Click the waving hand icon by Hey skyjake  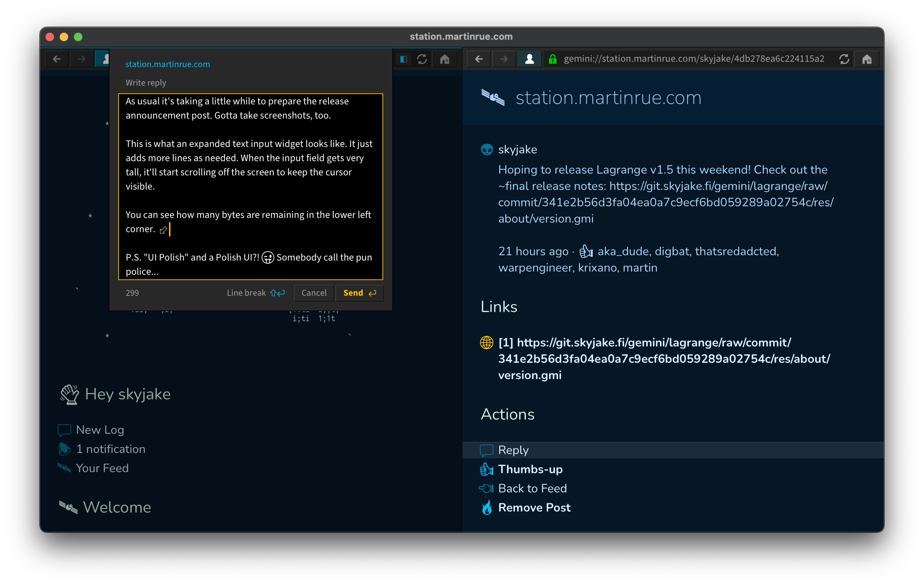click(70, 394)
